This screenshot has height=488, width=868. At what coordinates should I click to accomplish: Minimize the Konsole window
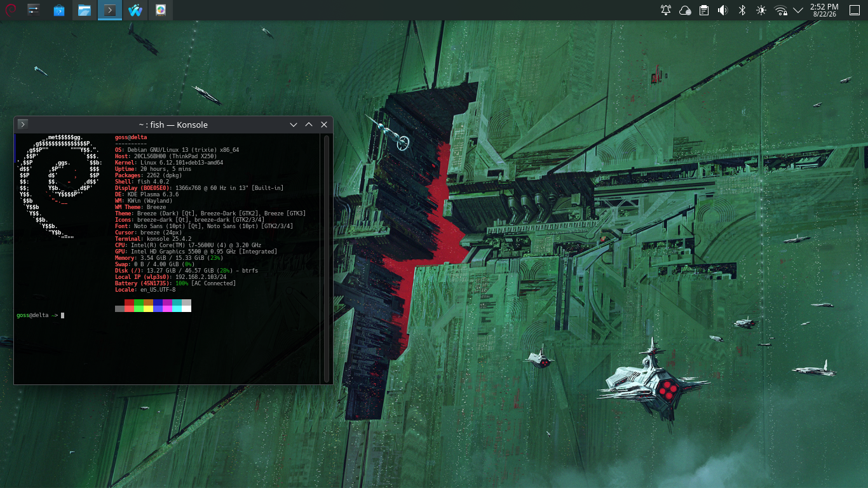pos(294,125)
